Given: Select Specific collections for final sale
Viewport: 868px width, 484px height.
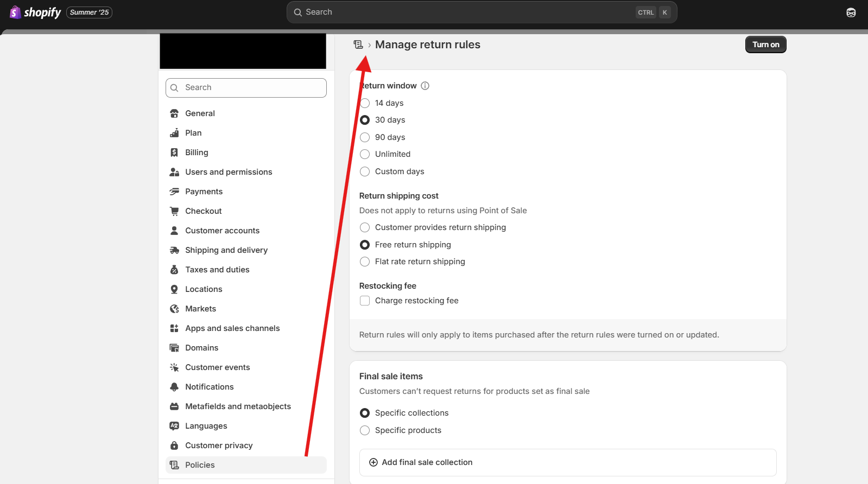Looking at the screenshot, I should pos(365,413).
